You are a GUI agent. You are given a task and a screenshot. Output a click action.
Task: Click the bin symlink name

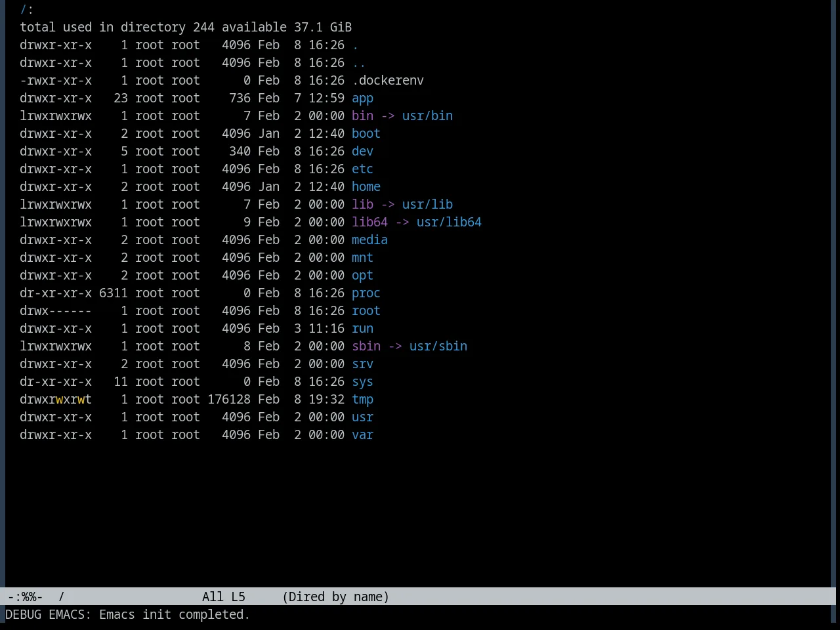[x=362, y=116]
